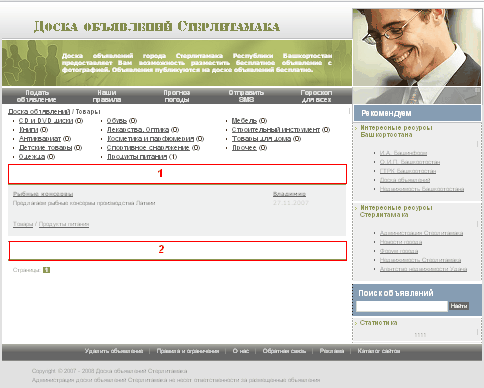Click the 'Интересные ресурсы Башкортостана' heading

tap(396, 131)
